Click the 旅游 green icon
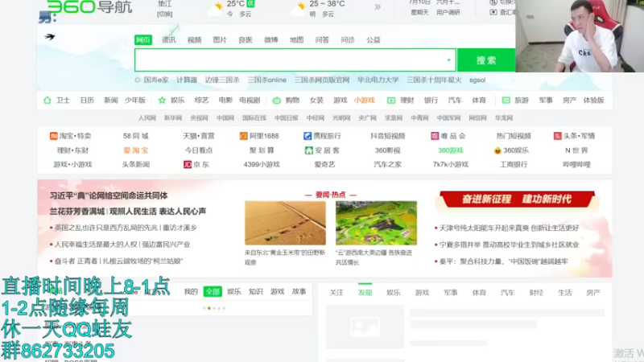This screenshot has width=644, height=362. tap(506, 100)
